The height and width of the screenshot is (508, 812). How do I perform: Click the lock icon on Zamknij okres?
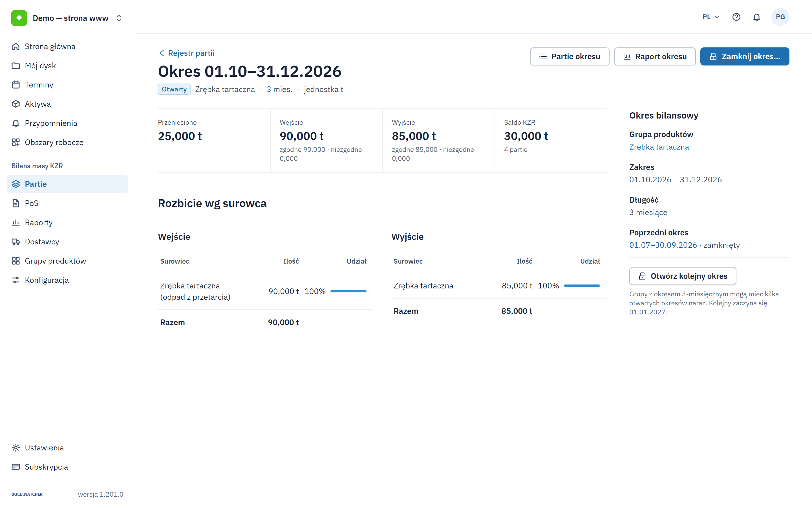713,56
